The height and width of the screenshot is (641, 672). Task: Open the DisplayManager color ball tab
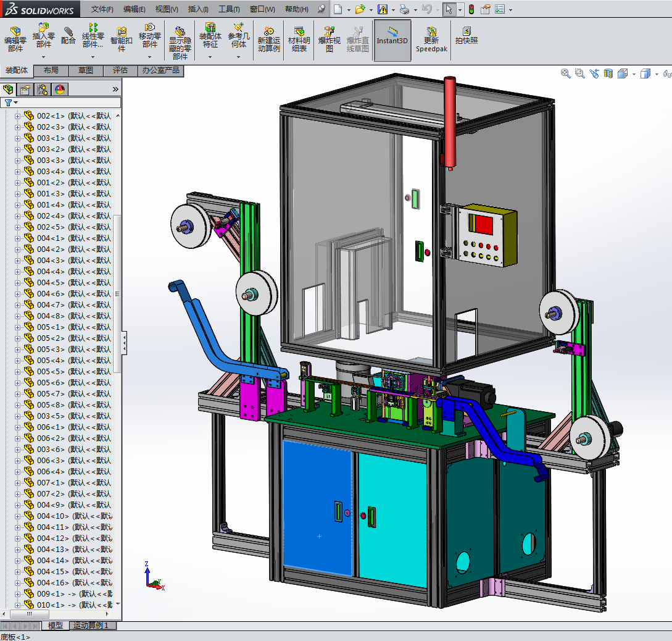60,90
